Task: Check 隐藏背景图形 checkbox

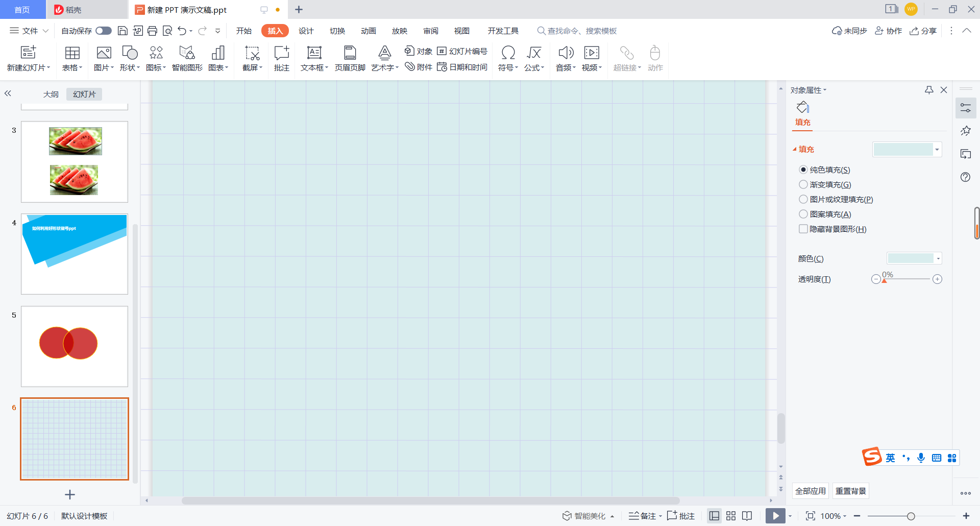Action: pyautogui.click(x=803, y=229)
